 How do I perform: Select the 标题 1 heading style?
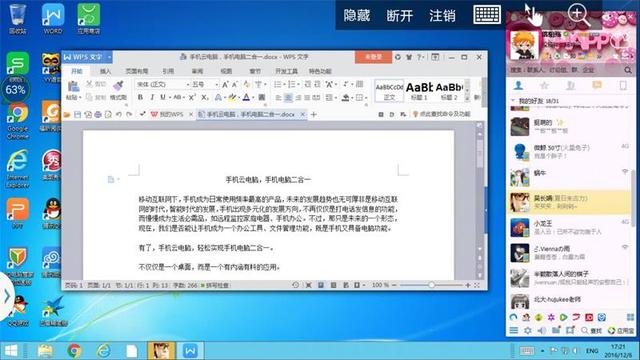[x=419, y=91]
